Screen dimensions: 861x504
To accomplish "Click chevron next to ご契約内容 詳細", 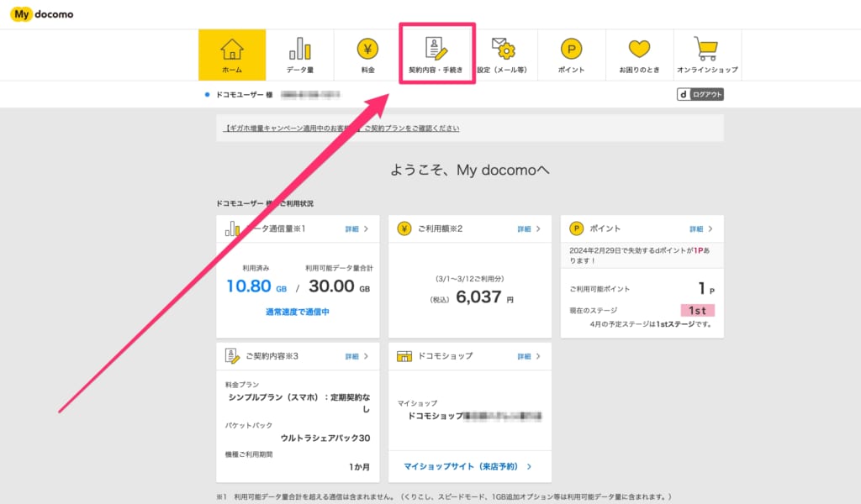I will [367, 356].
